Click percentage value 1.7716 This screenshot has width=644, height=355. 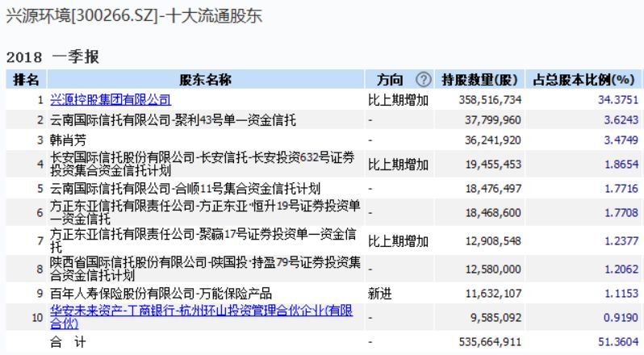click(x=621, y=188)
